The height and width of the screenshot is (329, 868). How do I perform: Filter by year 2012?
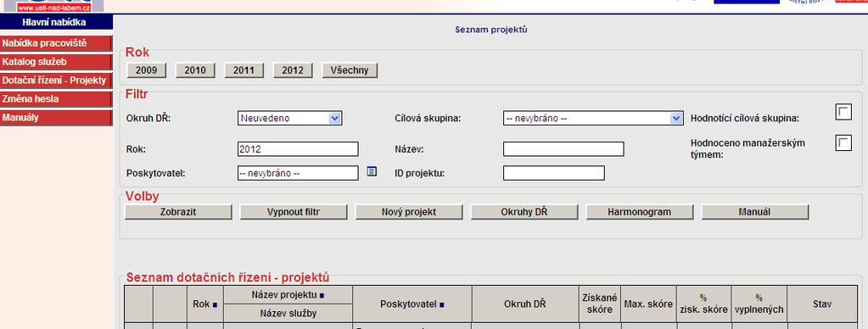tap(293, 70)
